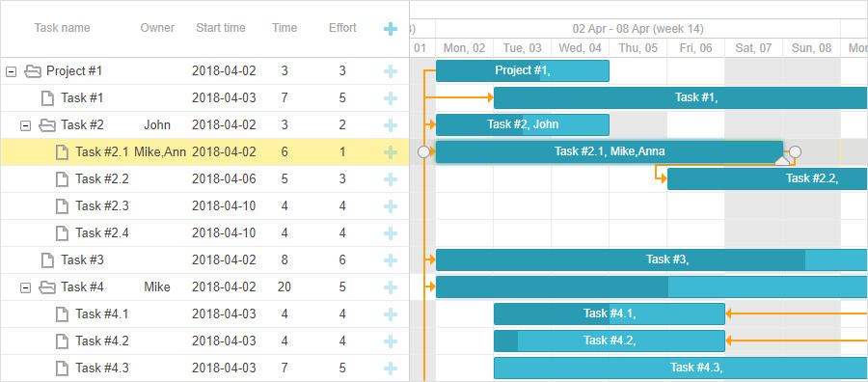Add a subtask to Project #1 row
Screen dimensions: 868x382
pyautogui.click(x=391, y=70)
